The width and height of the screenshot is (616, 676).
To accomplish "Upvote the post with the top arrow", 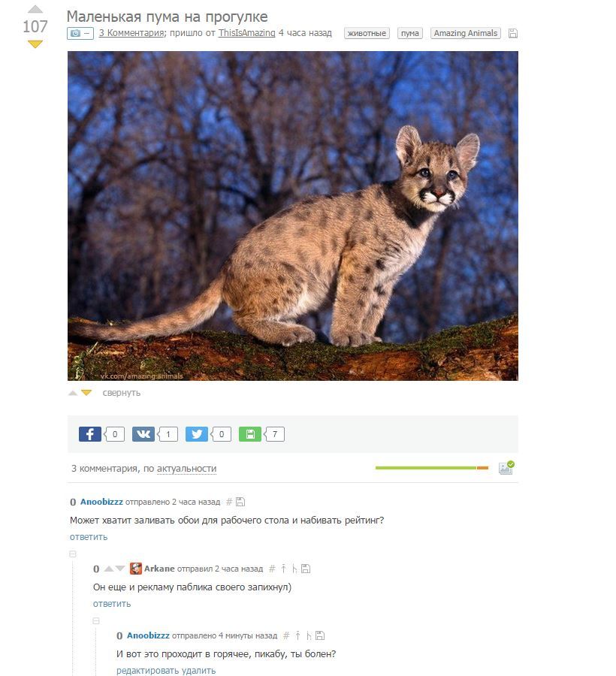I will (x=35, y=9).
